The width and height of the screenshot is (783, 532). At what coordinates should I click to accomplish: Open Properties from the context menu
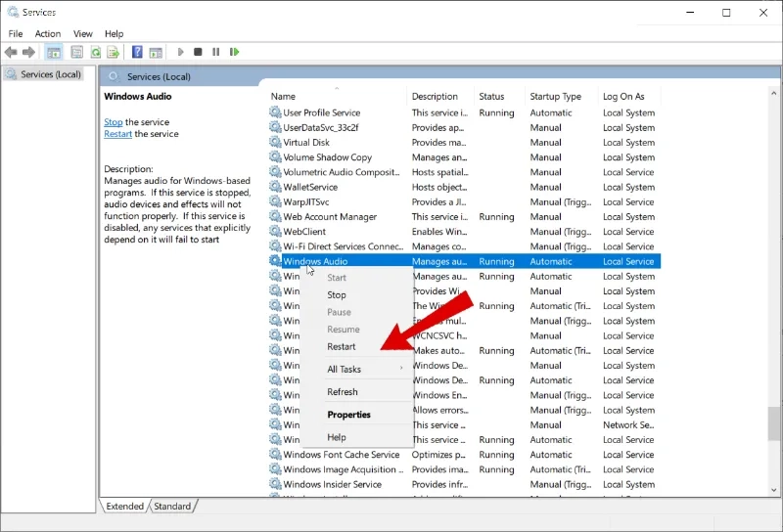tap(357, 415)
